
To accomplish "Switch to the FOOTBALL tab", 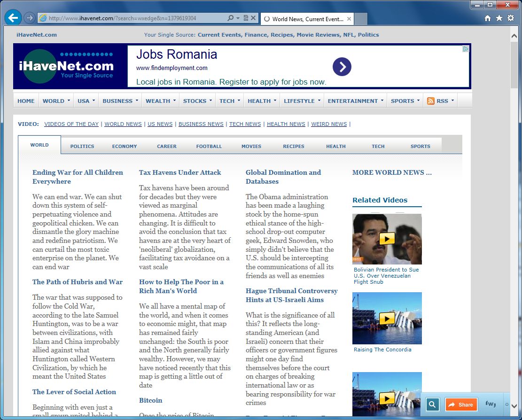I will pyautogui.click(x=209, y=146).
